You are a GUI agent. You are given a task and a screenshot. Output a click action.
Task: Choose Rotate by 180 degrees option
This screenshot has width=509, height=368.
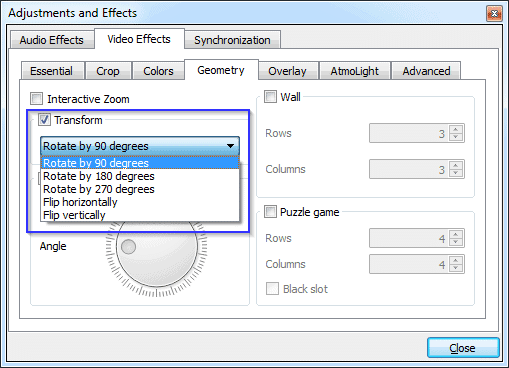tap(140, 176)
